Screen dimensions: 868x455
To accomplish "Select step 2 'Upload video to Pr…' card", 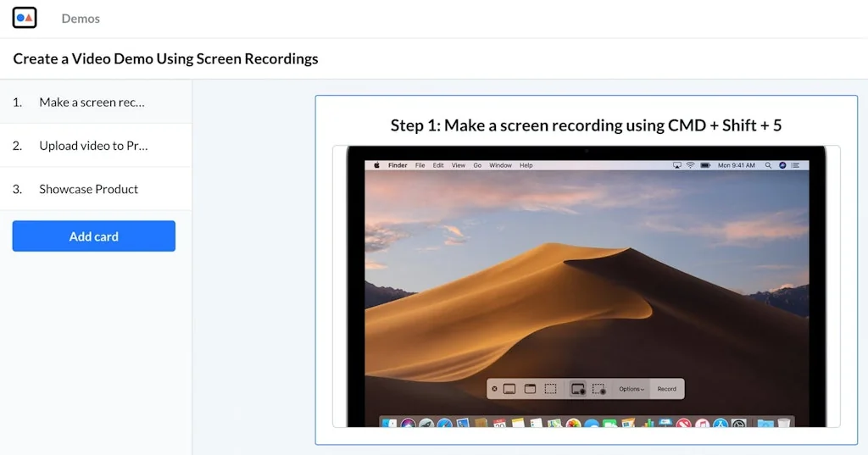I will (96, 146).
